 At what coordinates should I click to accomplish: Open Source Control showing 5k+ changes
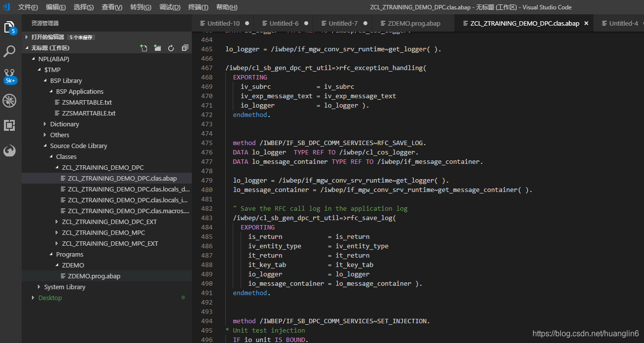tap(10, 76)
